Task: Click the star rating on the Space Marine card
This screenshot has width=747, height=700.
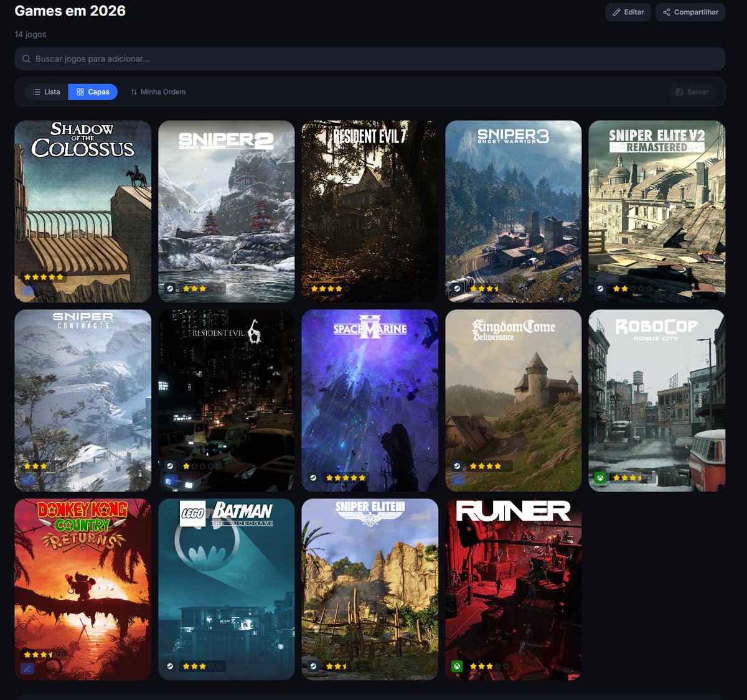Action: (x=345, y=478)
